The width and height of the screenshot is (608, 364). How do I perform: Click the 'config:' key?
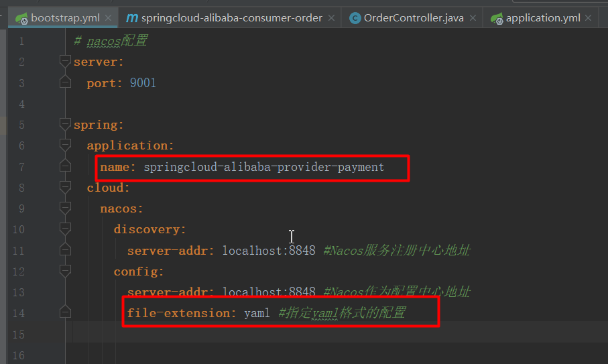pos(139,271)
